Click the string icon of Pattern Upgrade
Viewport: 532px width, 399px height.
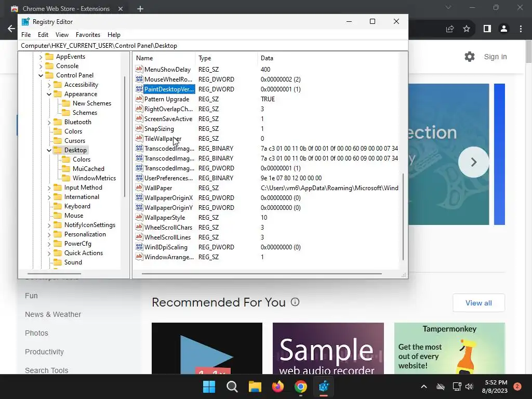(139, 99)
